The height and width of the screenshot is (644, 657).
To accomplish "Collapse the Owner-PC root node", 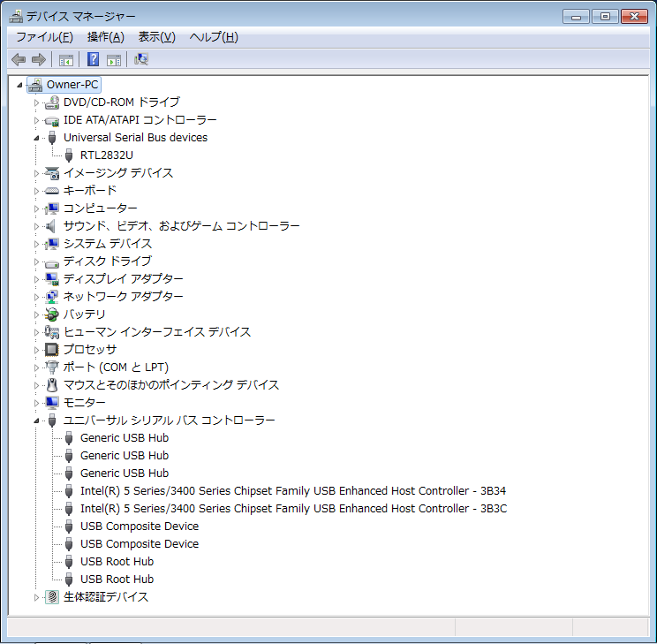I will click(19, 85).
